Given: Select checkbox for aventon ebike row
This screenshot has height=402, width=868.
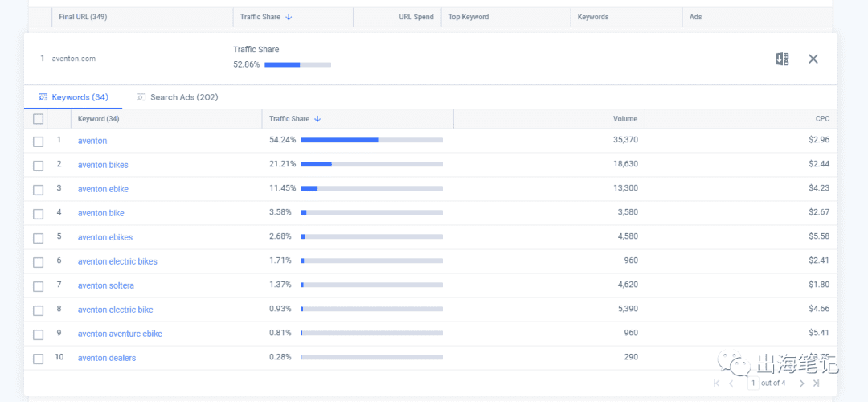Looking at the screenshot, I should pyautogui.click(x=39, y=190).
